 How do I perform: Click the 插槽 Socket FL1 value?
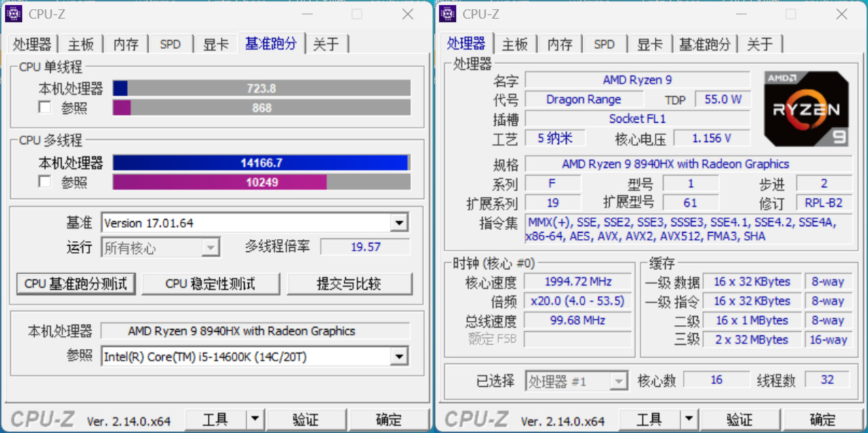[637, 118]
